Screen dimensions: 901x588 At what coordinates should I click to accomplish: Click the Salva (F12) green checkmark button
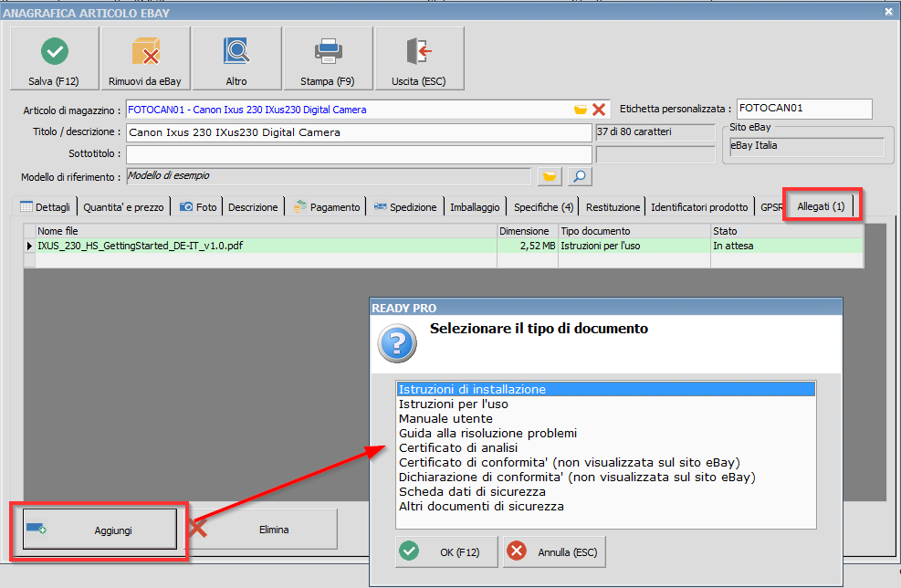click(55, 58)
